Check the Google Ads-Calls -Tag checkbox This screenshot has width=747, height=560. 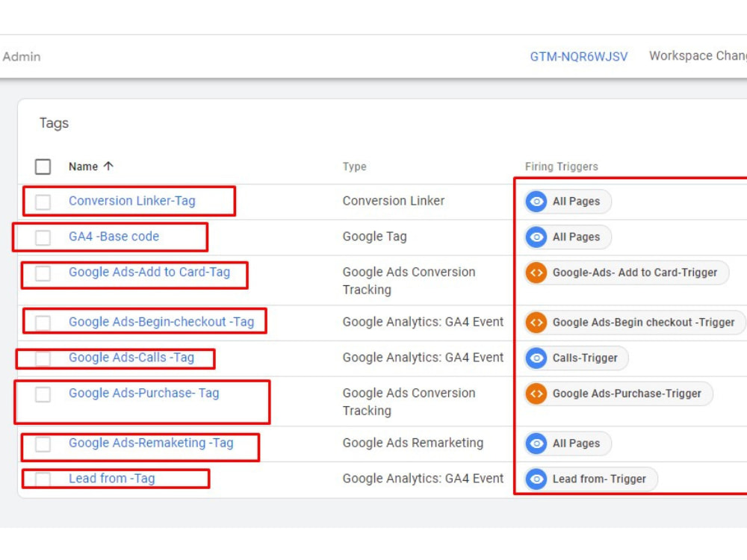coord(43,358)
